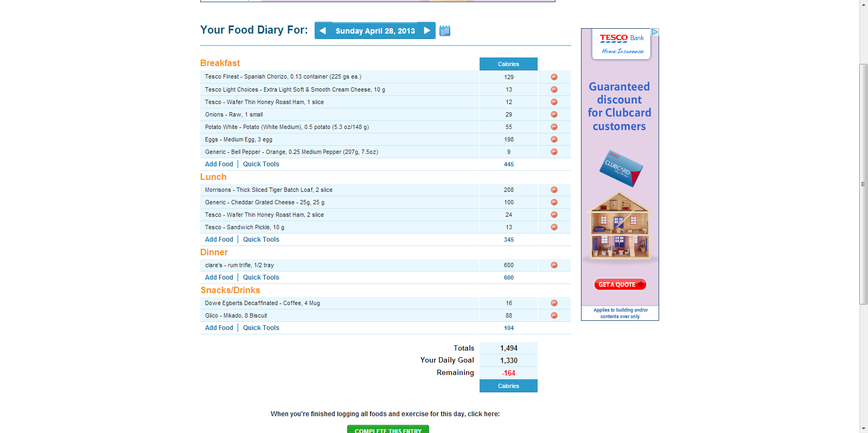Go to next day with right arrow
The image size is (868, 433).
coord(427,30)
